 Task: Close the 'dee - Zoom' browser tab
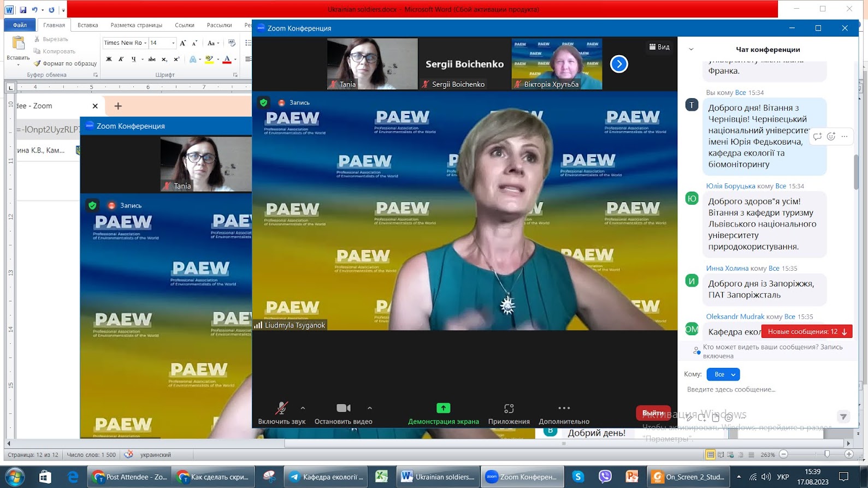pyautogui.click(x=95, y=106)
